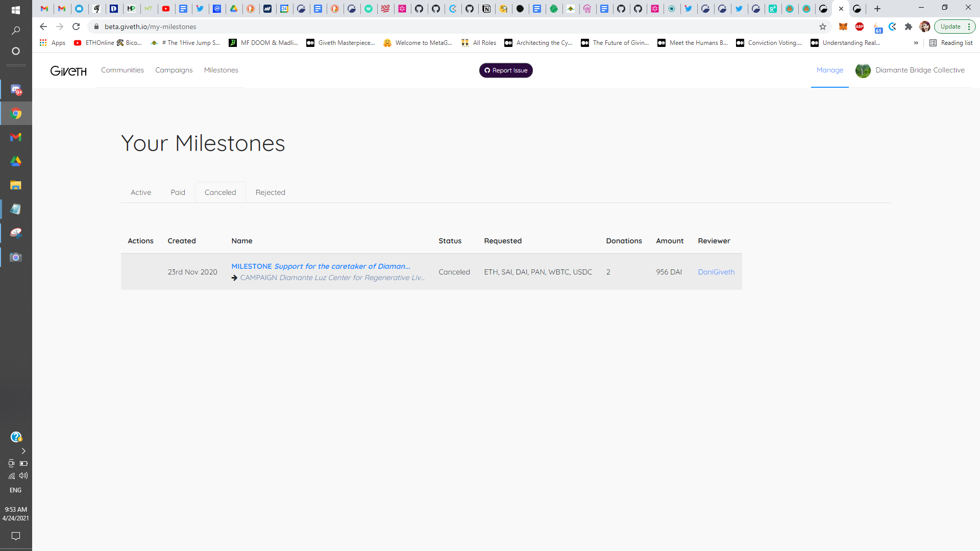Open Google Drive from the taskbar
The width and height of the screenshot is (980, 551).
tap(16, 161)
